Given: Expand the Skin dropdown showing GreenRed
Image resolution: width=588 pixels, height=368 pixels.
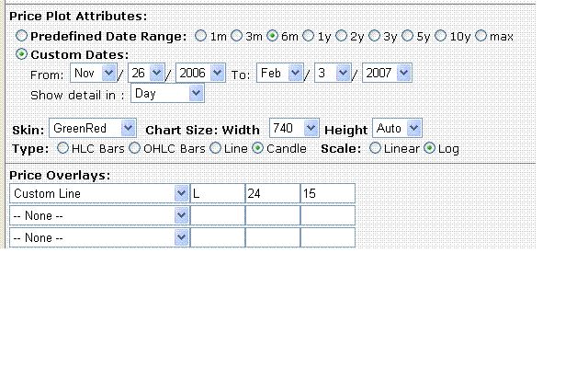Looking at the screenshot, I should 93,128.
